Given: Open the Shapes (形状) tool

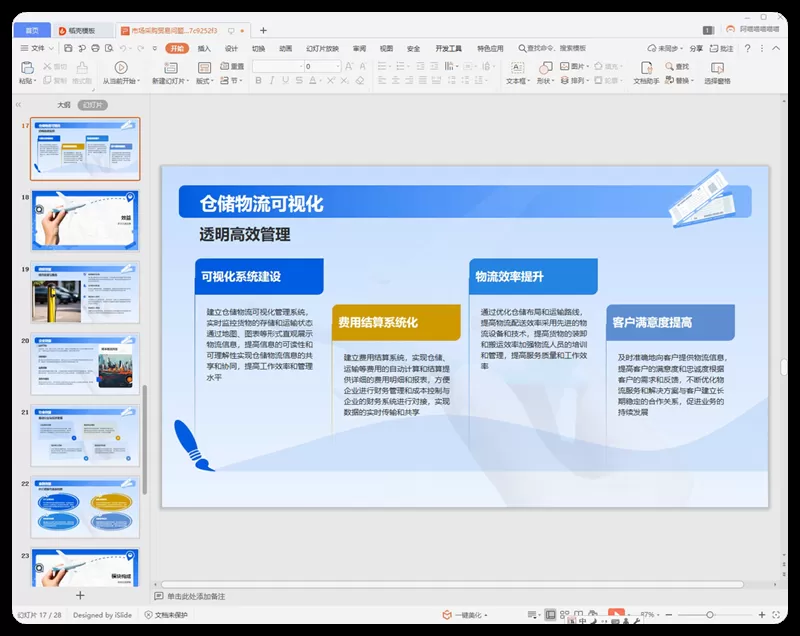Looking at the screenshot, I should pyautogui.click(x=545, y=72).
